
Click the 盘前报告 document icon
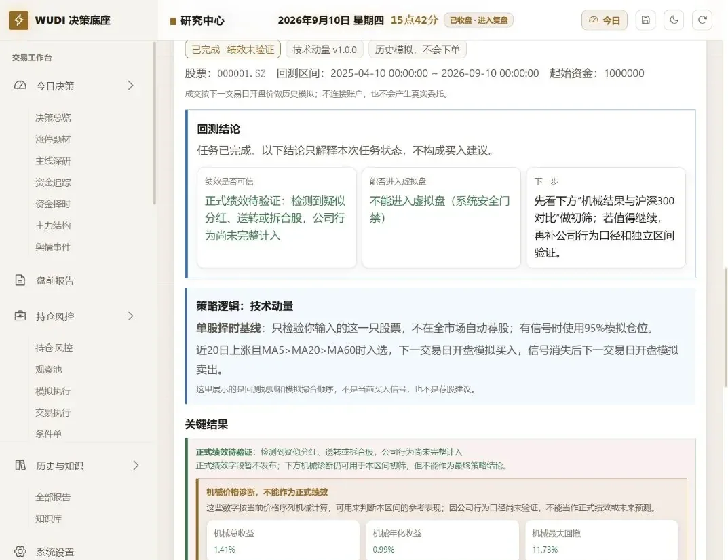coord(20,280)
